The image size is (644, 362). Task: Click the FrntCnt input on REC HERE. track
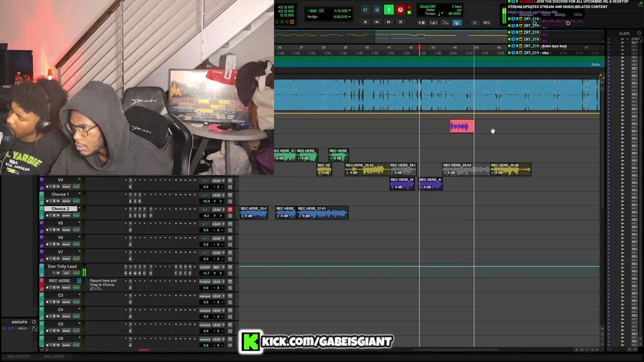[x=205, y=282]
